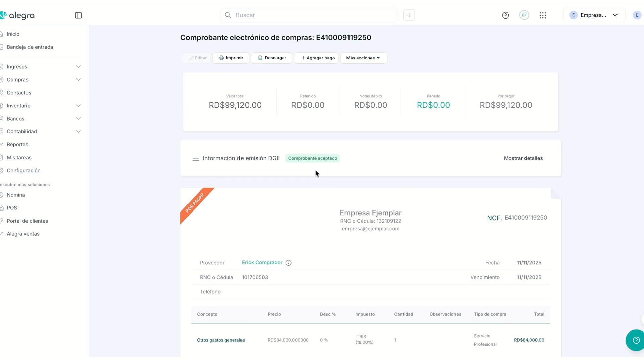Open the apps grid icon

[x=543, y=15]
